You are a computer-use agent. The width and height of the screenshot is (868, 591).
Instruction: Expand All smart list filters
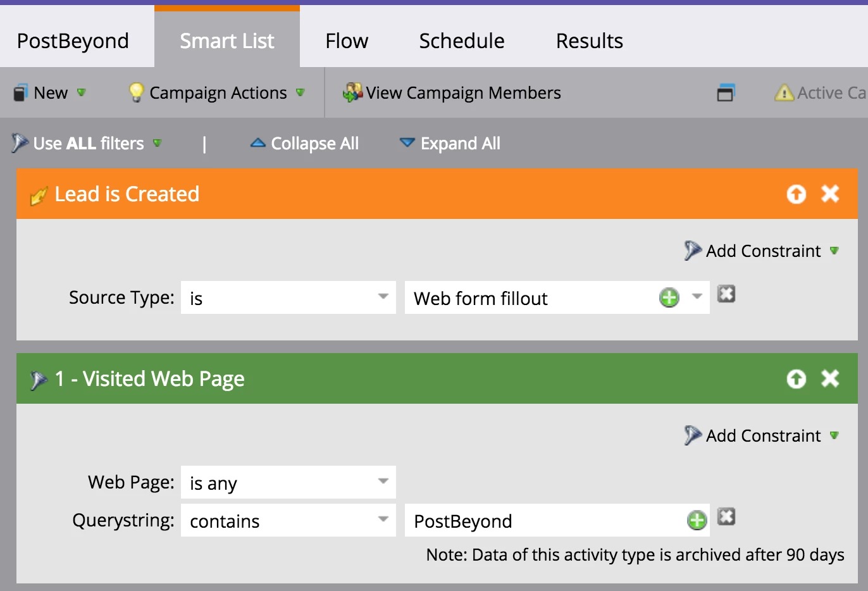tap(450, 144)
